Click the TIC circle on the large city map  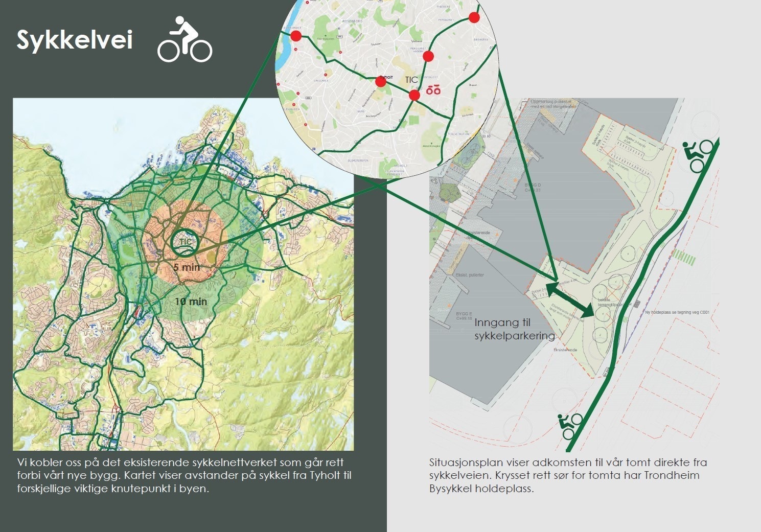185,242
